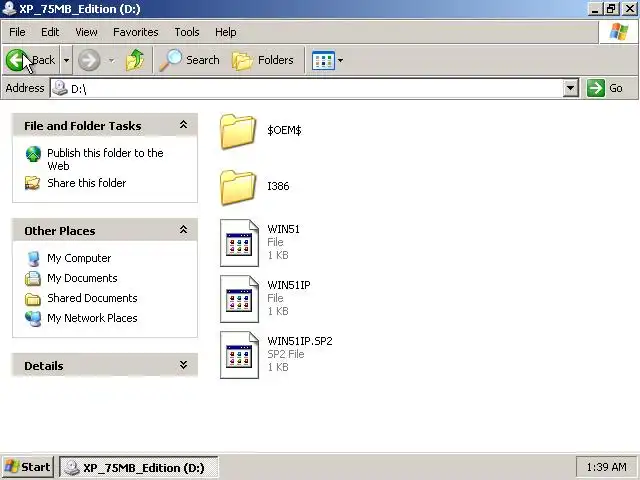640x480 pixels.
Task: Click the drive icon in address bar
Action: coord(60,88)
